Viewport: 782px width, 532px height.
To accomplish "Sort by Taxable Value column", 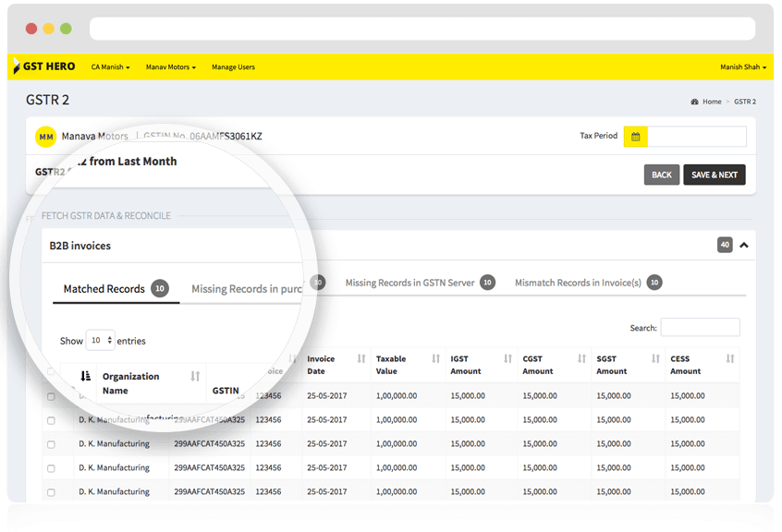I will click(x=436, y=358).
